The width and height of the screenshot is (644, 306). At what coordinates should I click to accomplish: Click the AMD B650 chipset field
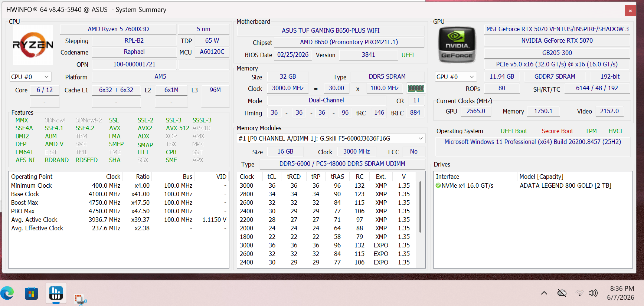tap(349, 42)
